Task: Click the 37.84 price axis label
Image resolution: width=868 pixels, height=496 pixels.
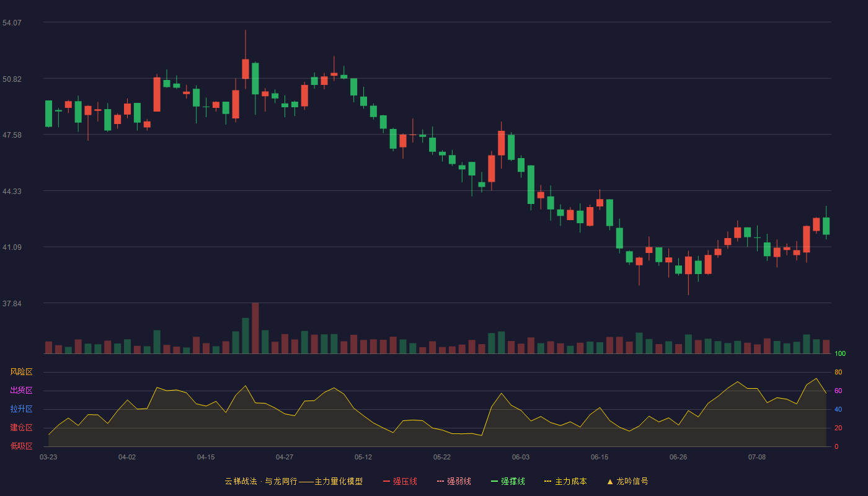Action: point(12,303)
